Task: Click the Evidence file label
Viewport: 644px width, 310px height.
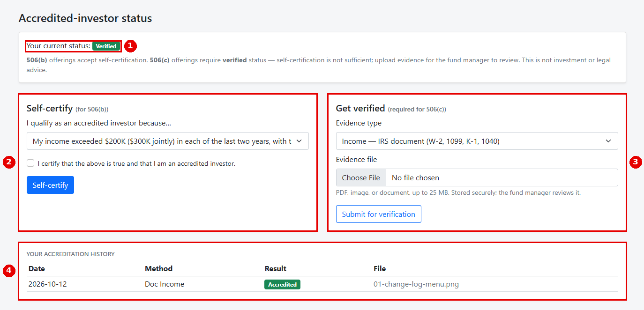Action: click(356, 159)
